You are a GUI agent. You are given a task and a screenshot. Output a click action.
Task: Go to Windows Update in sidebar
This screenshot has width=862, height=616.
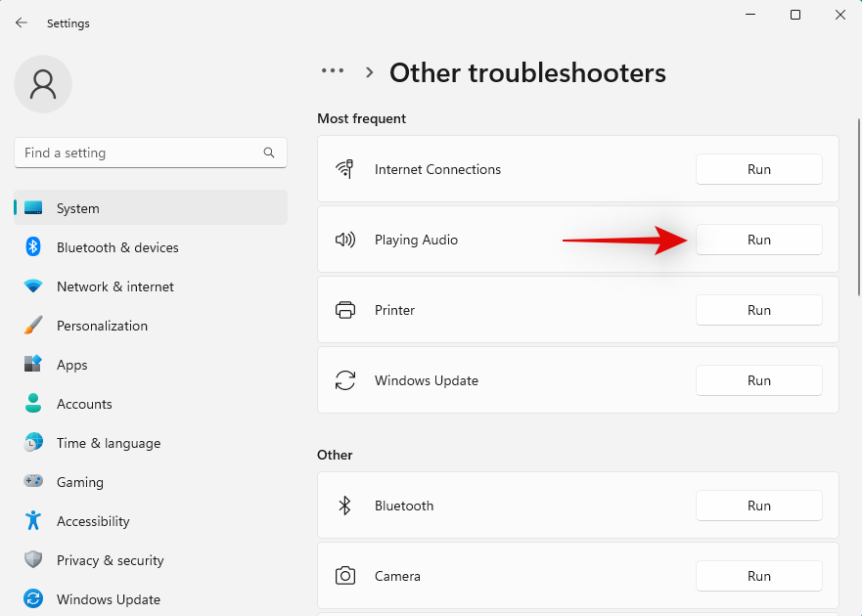point(151,599)
